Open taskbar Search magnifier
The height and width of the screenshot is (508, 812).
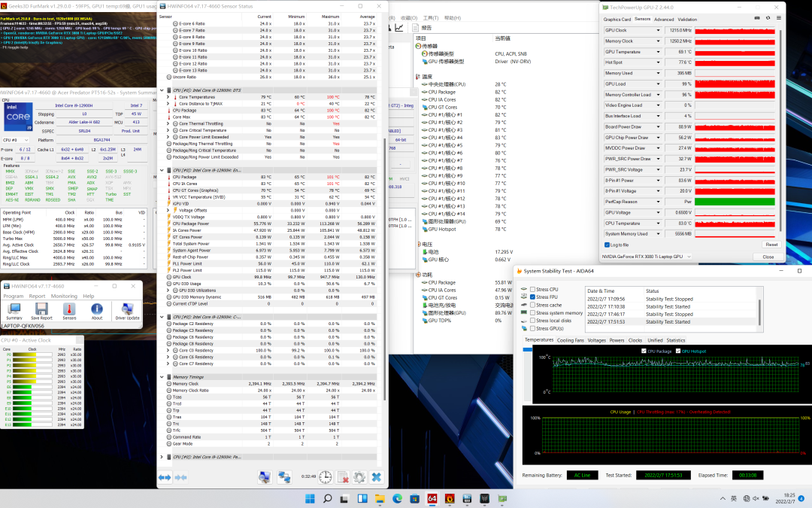327,499
